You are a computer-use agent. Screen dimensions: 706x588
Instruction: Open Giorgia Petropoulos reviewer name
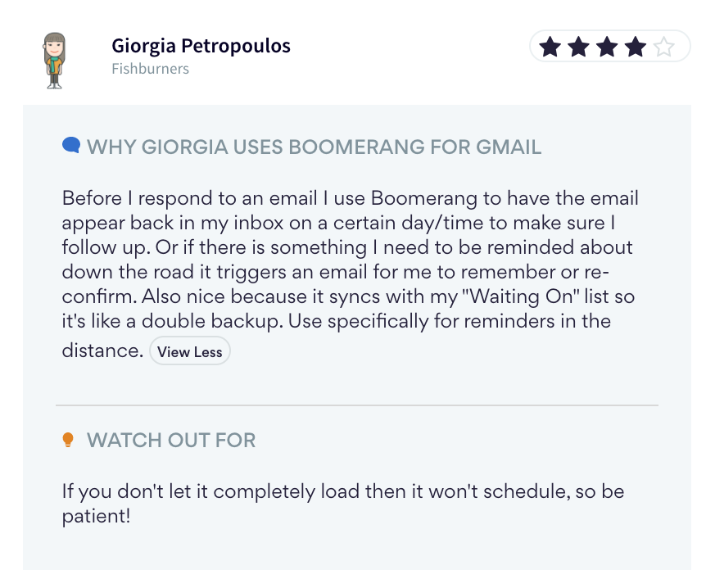(201, 46)
